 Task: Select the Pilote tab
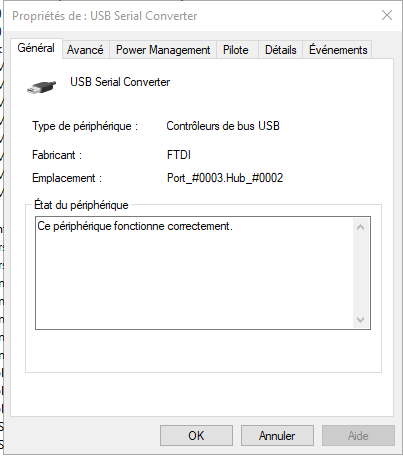tap(236, 50)
